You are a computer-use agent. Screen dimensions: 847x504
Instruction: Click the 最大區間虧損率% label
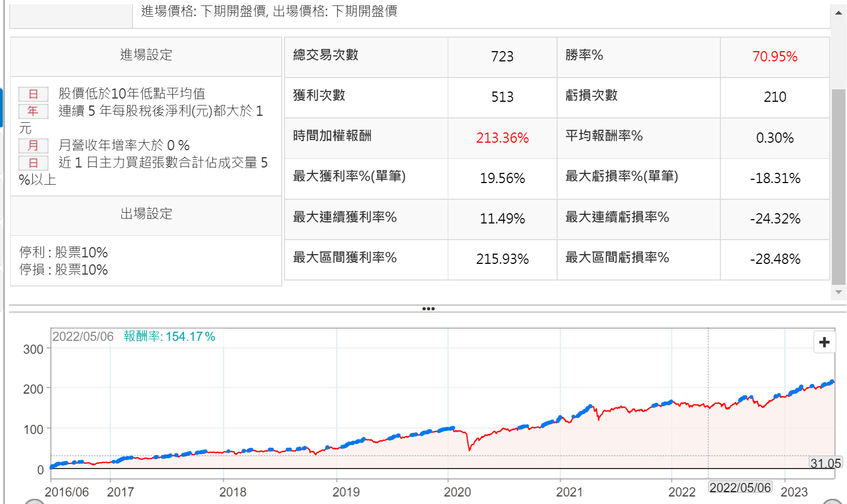[617, 257]
